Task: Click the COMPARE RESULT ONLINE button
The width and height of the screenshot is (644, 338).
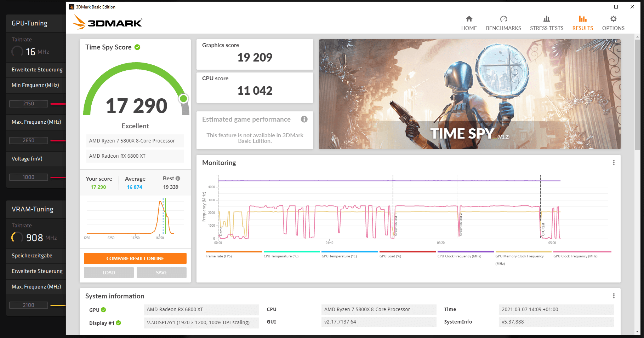Action: click(x=135, y=258)
